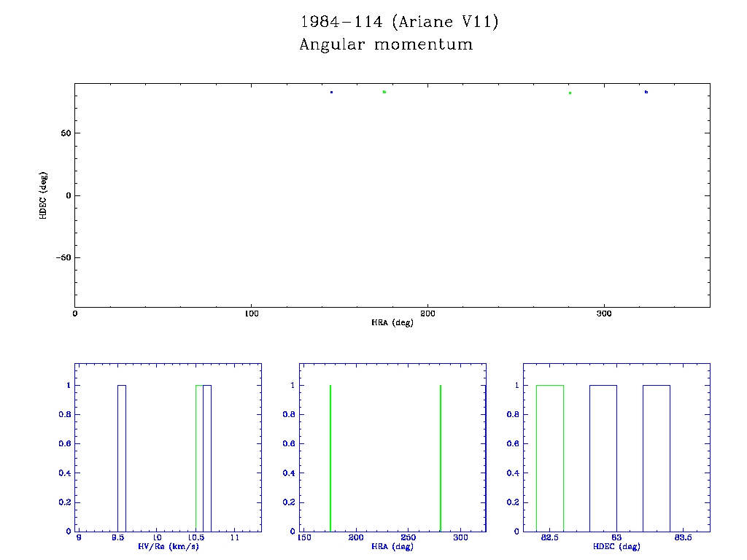747x560 pixels.
Task: Select the blue data point near HRA 145
Action: (332, 93)
